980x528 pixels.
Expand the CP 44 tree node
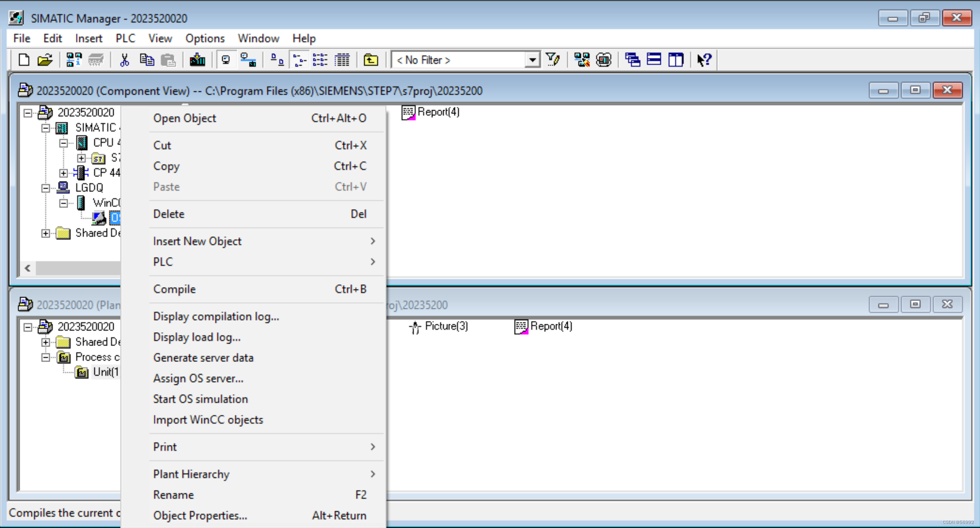[x=63, y=173]
